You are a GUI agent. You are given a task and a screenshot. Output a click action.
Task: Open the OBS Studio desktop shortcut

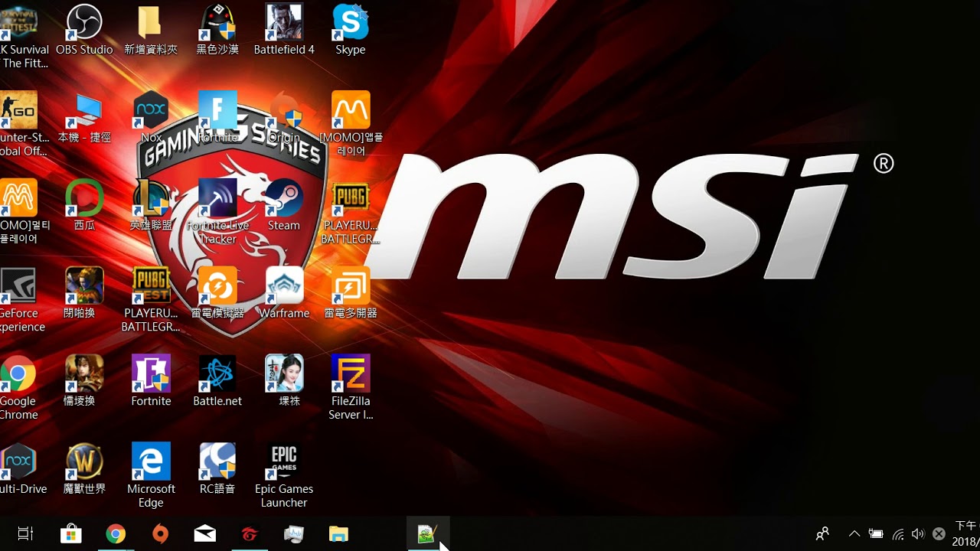(x=84, y=29)
